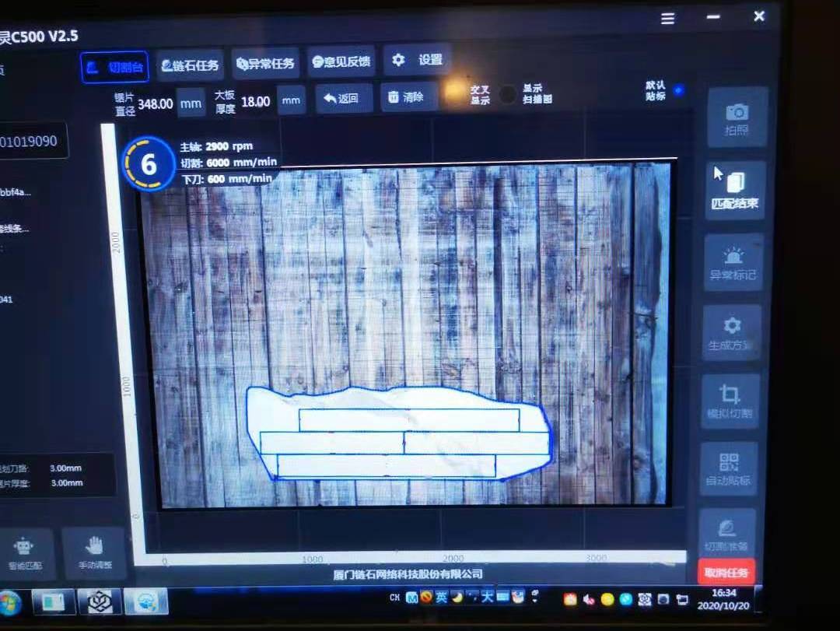Open the hamburger menu in title bar
The height and width of the screenshot is (631, 840).
668,19
